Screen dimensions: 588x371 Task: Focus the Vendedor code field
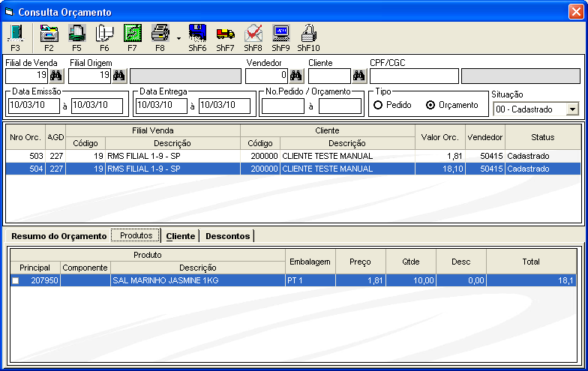click(x=267, y=76)
